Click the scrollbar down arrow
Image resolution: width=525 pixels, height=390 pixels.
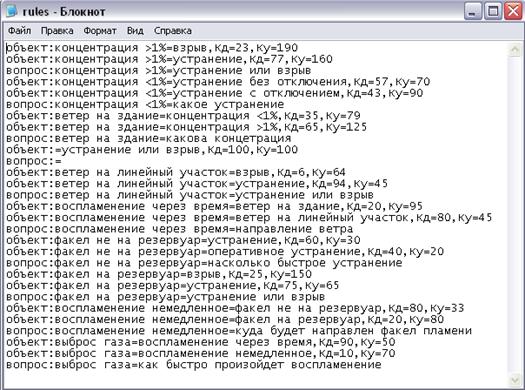pyautogui.click(x=515, y=379)
